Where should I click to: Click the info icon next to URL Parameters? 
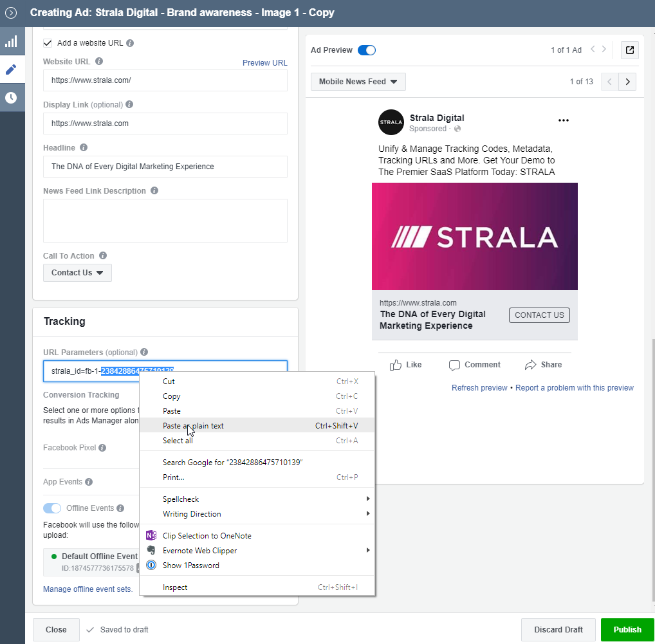click(144, 352)
